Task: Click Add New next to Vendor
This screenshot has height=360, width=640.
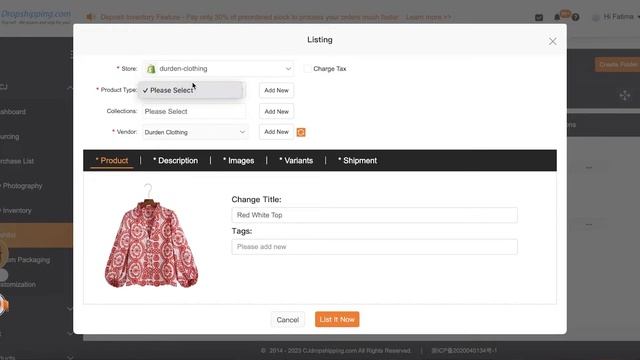Action: point(276,132)
